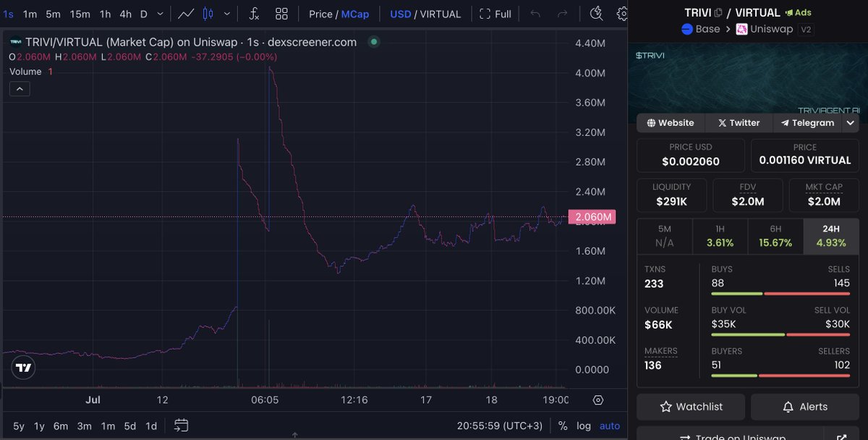Open chart in Full screen
Viewport: 868px width, 440px height.
tap(495, 14)
